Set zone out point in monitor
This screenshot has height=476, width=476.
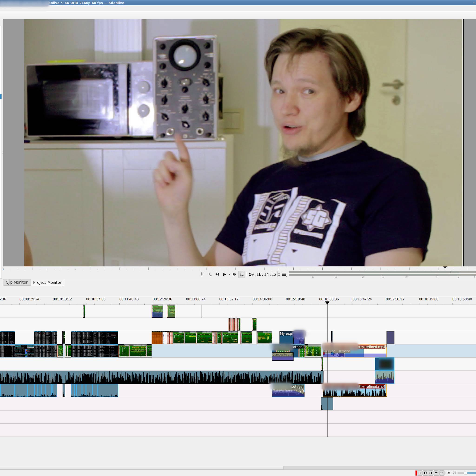(x=210, y=274)
